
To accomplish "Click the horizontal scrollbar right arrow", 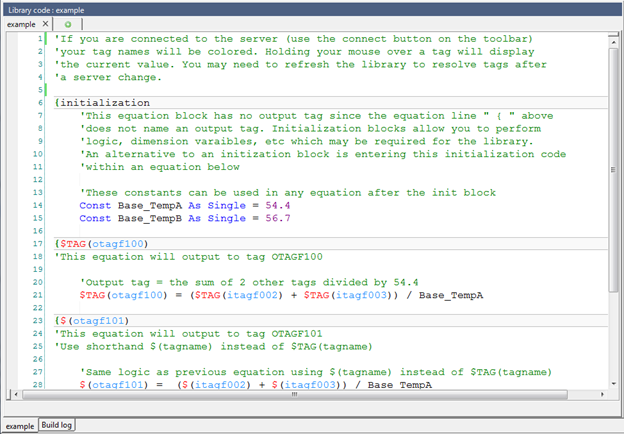I will [602, 395].
